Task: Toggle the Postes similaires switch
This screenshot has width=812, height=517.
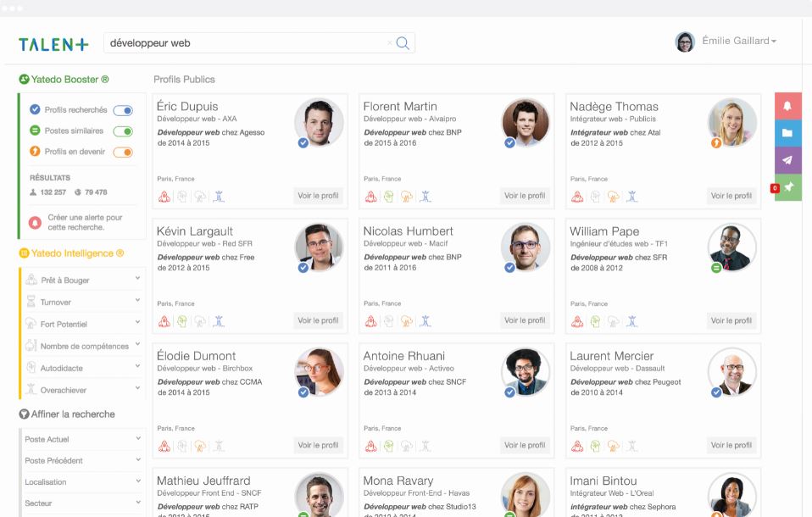Action: point(123,131)
